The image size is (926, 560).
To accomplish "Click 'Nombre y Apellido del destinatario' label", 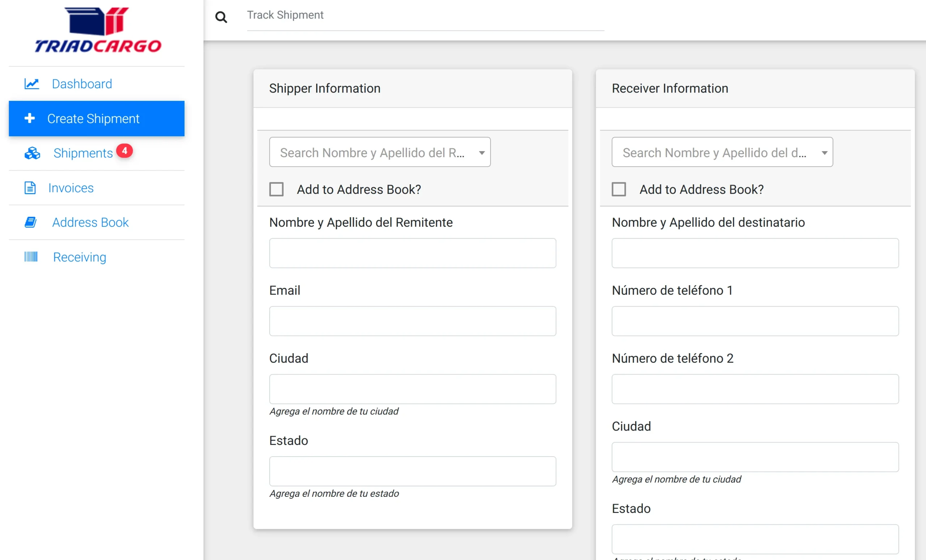I will 708,222.
